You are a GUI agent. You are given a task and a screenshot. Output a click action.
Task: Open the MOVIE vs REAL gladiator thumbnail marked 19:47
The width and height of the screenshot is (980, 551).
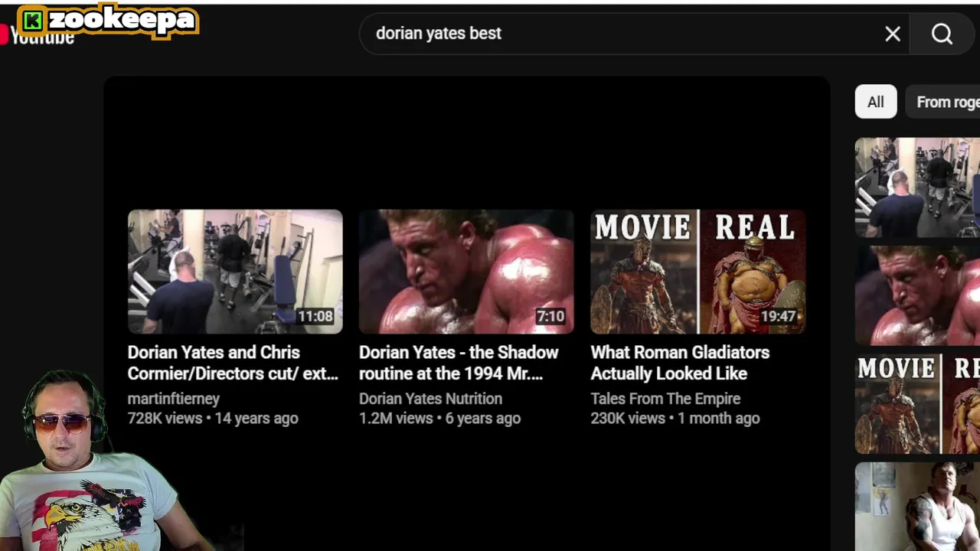[698, 272]
